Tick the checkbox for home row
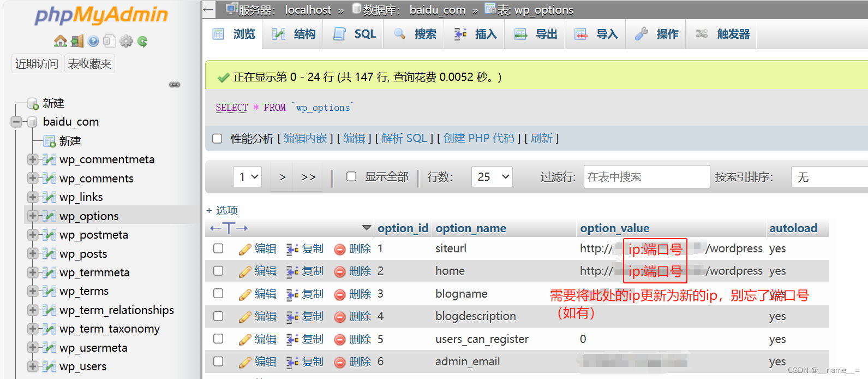 point(218,271)
